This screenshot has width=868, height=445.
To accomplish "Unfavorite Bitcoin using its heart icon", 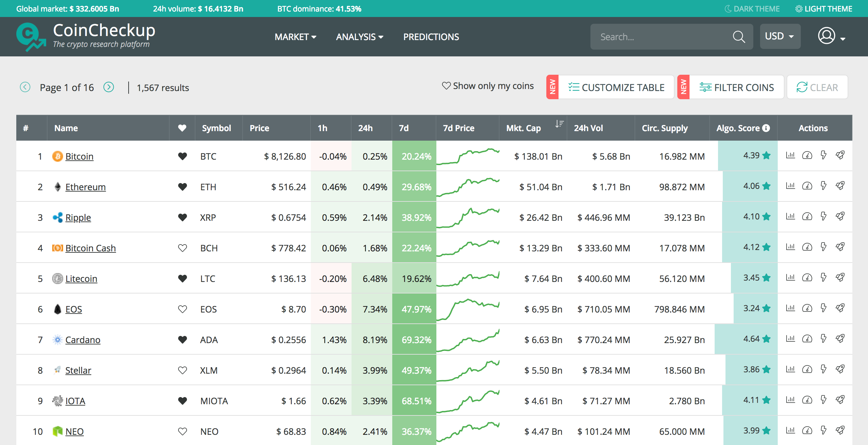I will 182,156.
